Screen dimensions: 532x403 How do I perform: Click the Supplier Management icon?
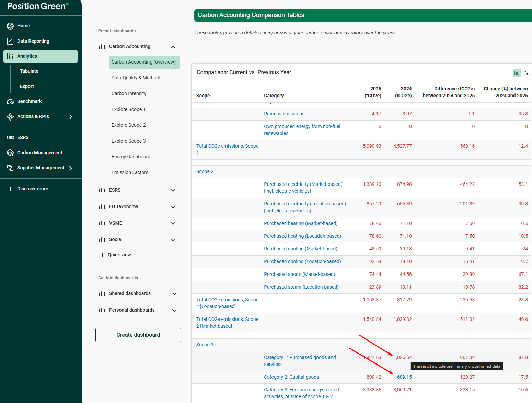tap(10, 168)
